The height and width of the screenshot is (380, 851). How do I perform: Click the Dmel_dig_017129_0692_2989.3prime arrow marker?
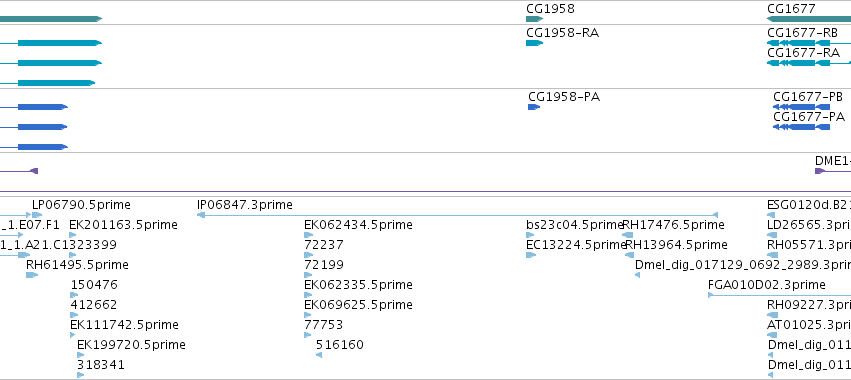[638, 275]
